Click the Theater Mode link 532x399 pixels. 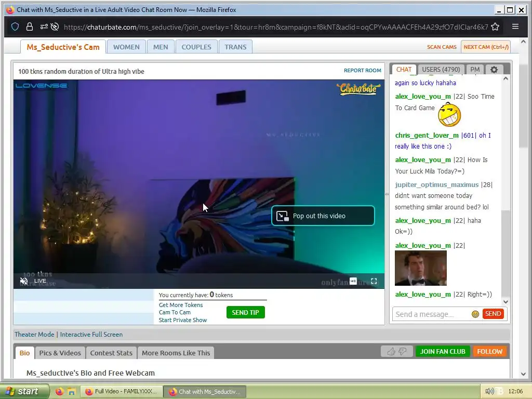(34, 334)
